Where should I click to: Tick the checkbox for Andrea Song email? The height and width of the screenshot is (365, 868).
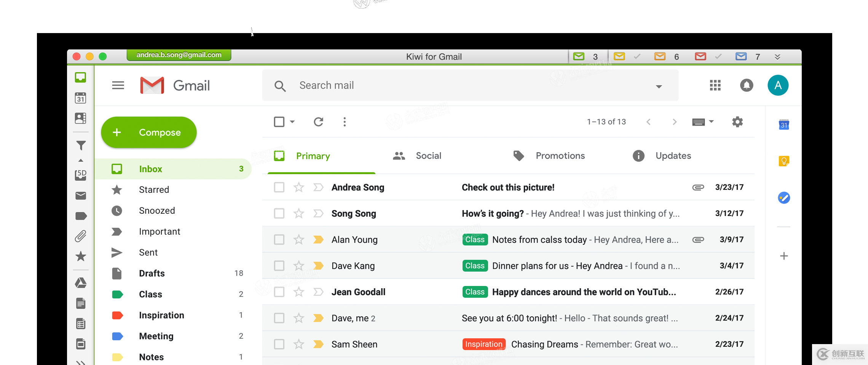pyautogui.click(x=279, y=187)
